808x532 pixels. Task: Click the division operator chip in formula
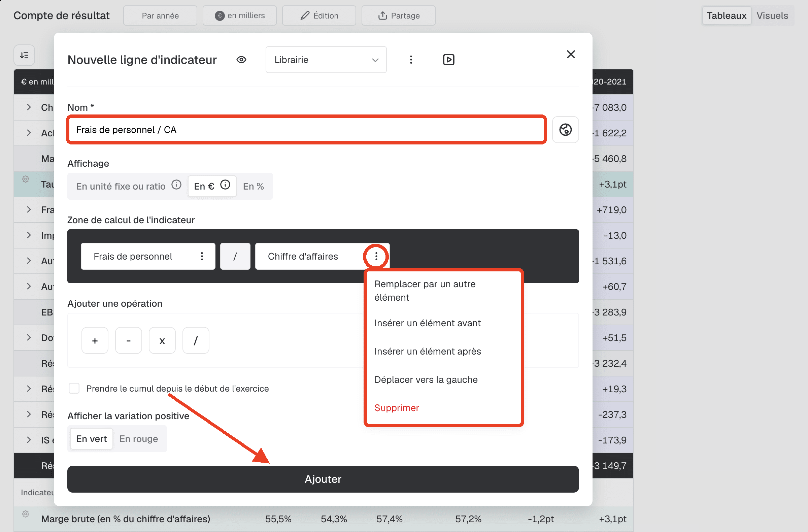click(235, 256)
